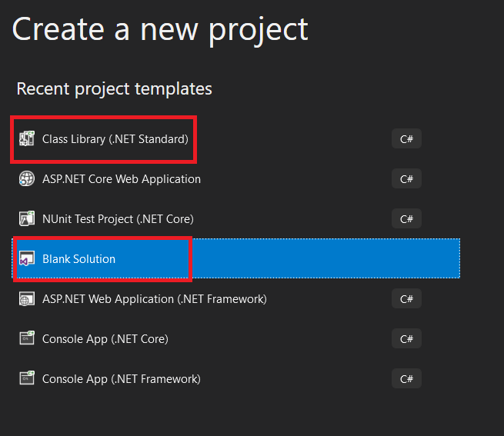Click the C# tag beside Console App (.NET Framework)

pyautogui.click(x=406, y=379)
